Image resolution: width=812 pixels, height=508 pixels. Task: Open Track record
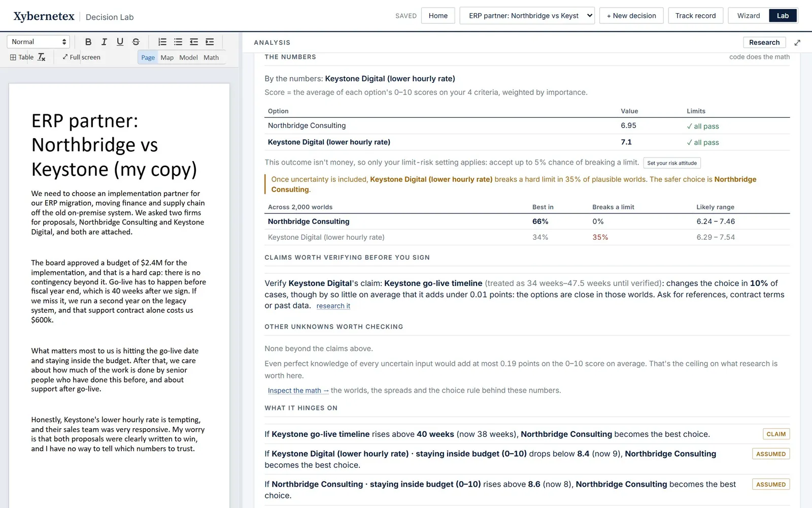coord(695,16)
